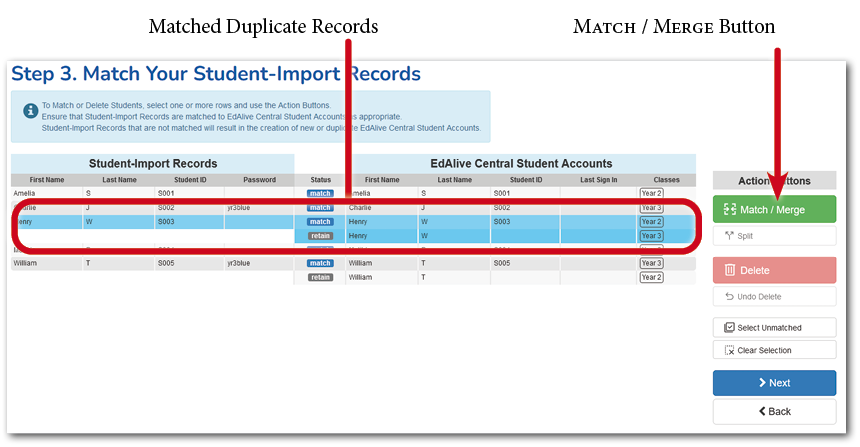Click the match status badge in William's S005 row

[x=320, y=263]
